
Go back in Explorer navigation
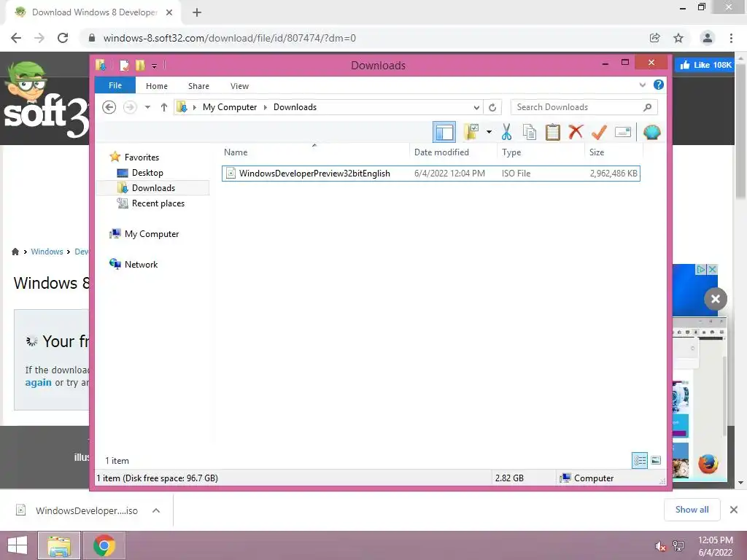click(109, 107)
